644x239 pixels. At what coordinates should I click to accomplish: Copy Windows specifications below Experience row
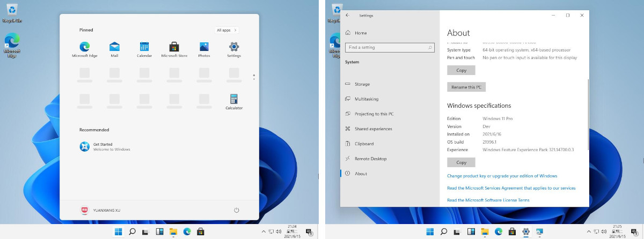pyautogui.click(x=461, y=162)
